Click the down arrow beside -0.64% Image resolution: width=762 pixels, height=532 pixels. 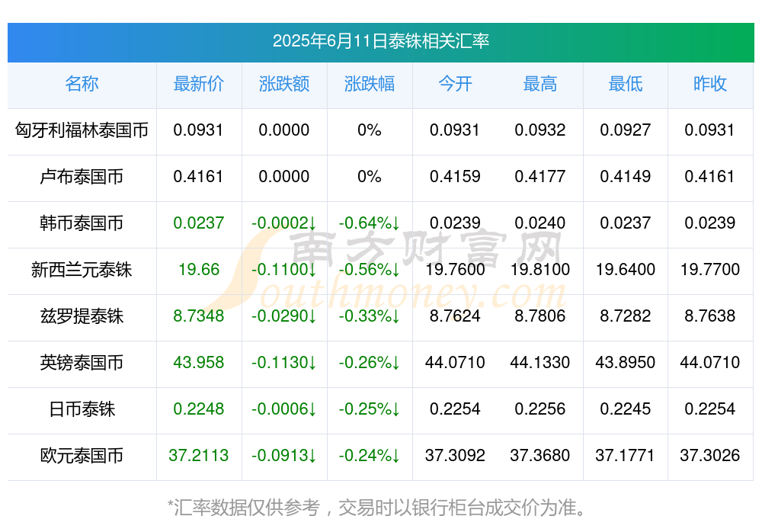(x=396, y=223)
